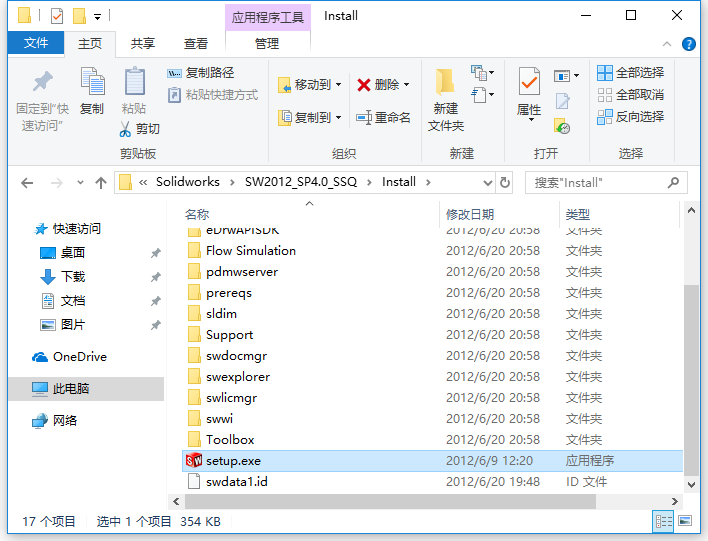Click the Refresh icon beside address bar
This screenshot has height=541, width=708.
tap(505, 182)
